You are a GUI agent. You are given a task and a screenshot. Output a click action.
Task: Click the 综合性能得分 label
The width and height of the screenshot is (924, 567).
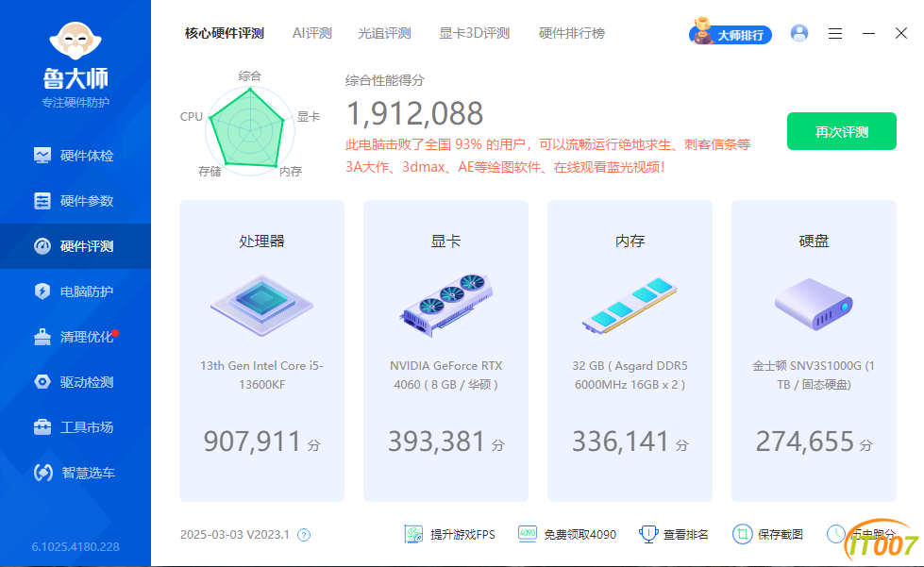coord(385,81)
